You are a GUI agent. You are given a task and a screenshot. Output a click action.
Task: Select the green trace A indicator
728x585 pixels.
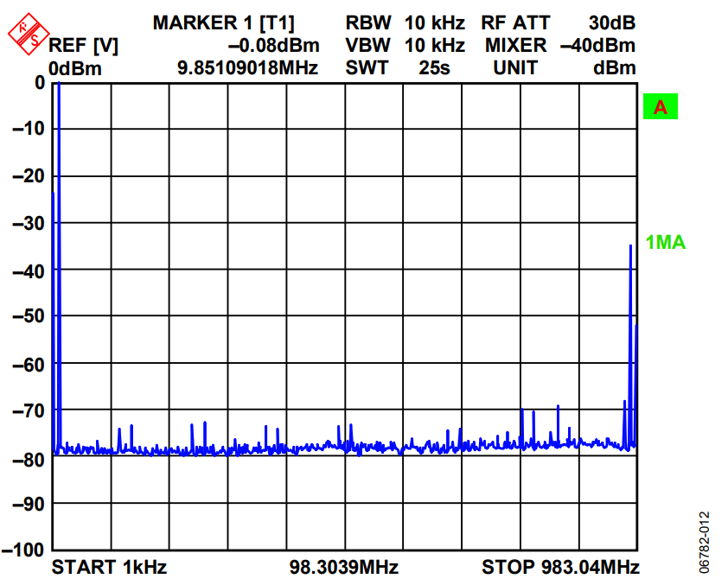(660, 107)
